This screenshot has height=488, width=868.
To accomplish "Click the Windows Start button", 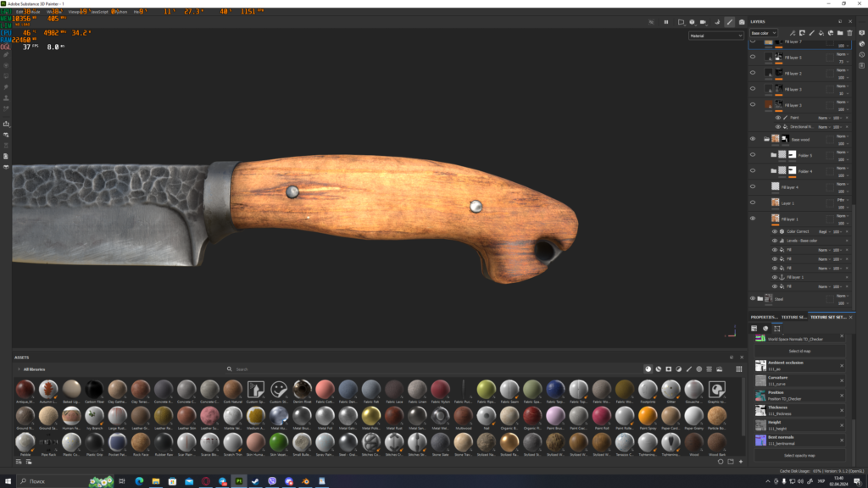I will point(8,481).
